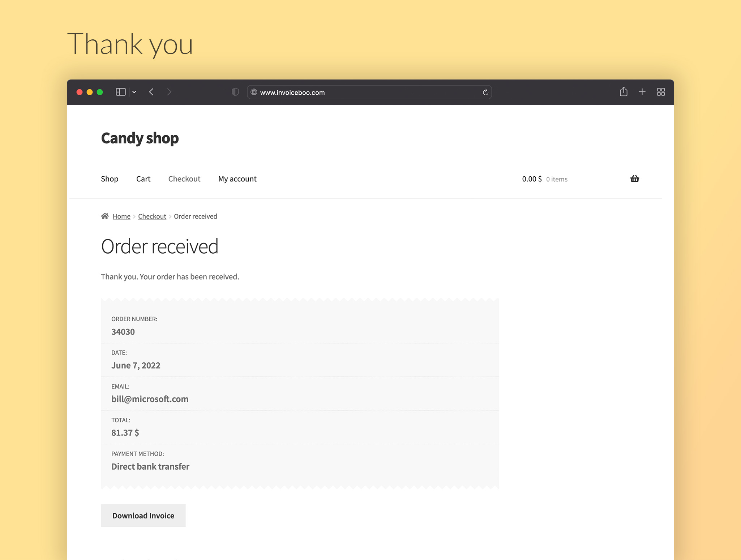Click the sidebar toggle icon in browser
Viewport: 741px width, 560px height.
[120, 92]
